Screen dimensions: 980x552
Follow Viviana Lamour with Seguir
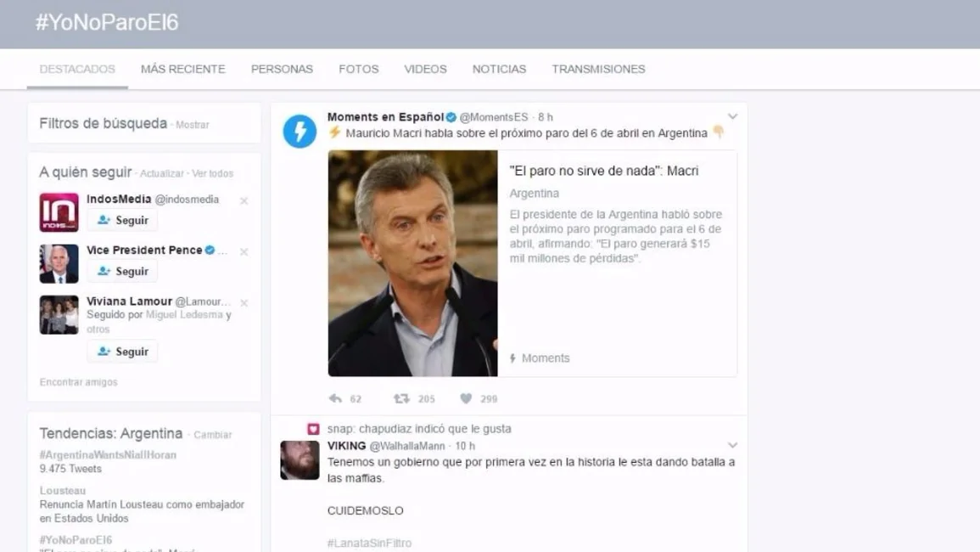(x=122, y=352)
